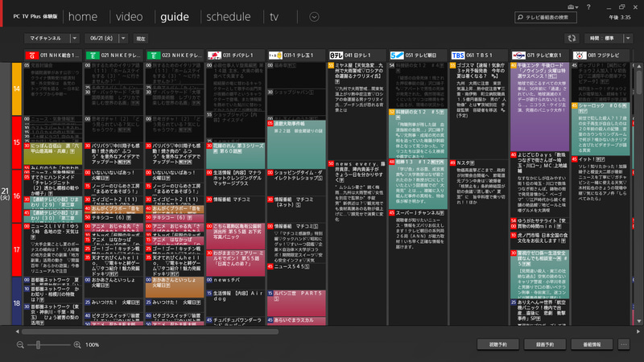Click the zoom out magnifier icon
The height and width of the screenshot is (362, 644).
point(20,345)
